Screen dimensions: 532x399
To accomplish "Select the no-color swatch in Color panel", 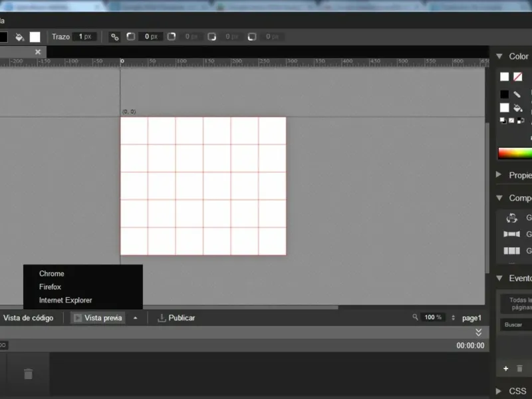I will point(518,76).
